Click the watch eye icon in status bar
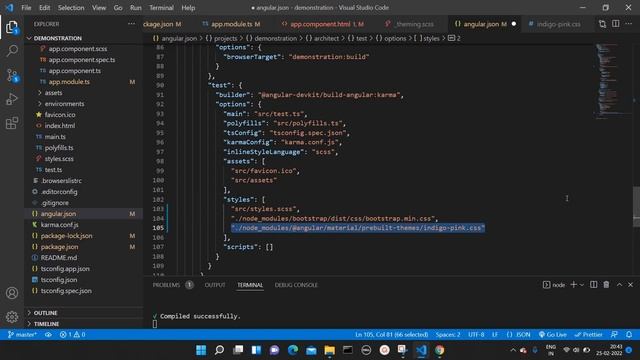This screenshot has height=360, width=640. tap(48, 334)
